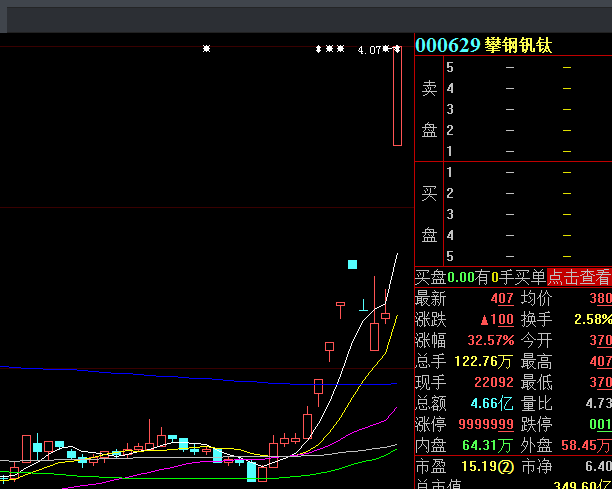Click the diamond marker atop the tall red candle
Screen dimensions: 612x489
point(397,49)
